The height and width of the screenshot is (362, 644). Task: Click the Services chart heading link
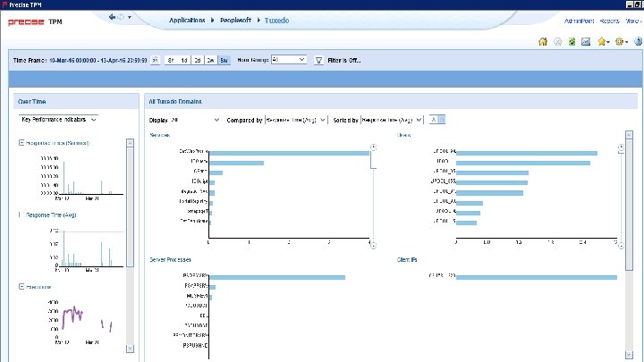pyautogui.click(x=160, y=135)
